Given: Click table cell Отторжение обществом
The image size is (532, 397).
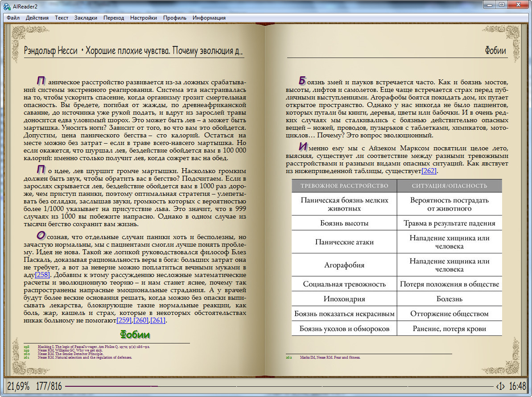Looking at the screenshot, I should (450, 314).
